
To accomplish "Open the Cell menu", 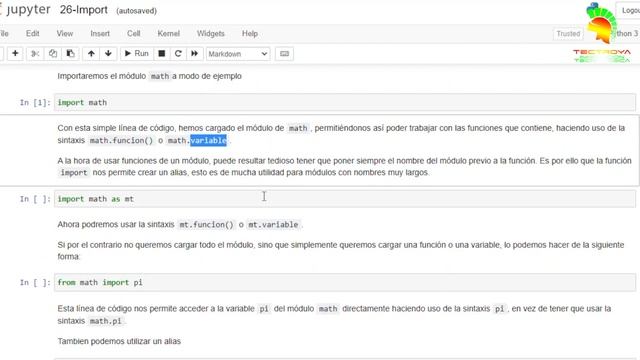I will point(133,33).
